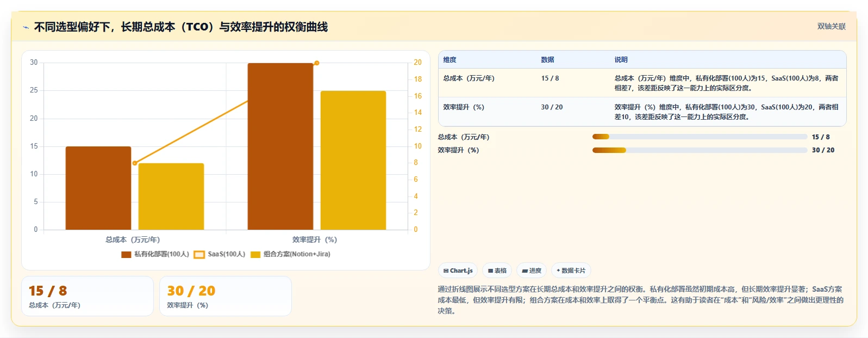Viewport: 868px width, 338px height.
Task: Toggle the 组合方案(Notion+Jira) legend item
Action: click(x=290, y=254)
